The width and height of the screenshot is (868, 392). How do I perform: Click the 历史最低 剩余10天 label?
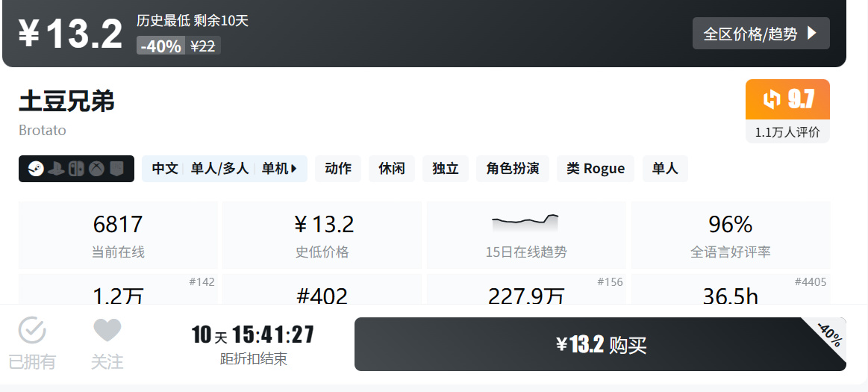pos(193,21)
